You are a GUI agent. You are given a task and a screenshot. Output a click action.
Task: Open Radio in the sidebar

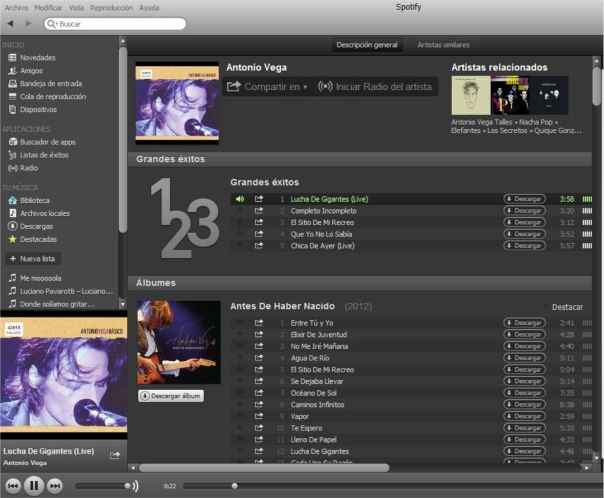click(28, 168)
